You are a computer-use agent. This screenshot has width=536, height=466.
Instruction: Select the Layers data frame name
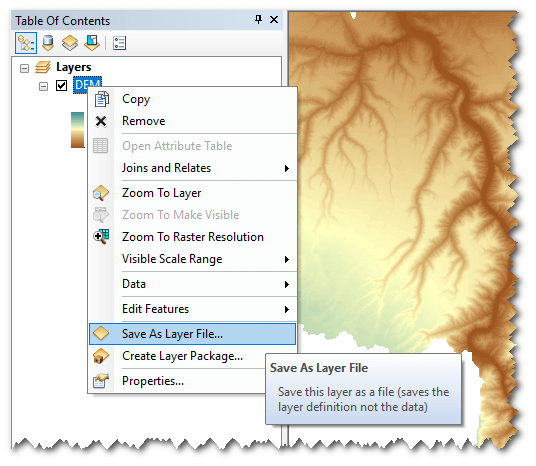pos(73,67)
